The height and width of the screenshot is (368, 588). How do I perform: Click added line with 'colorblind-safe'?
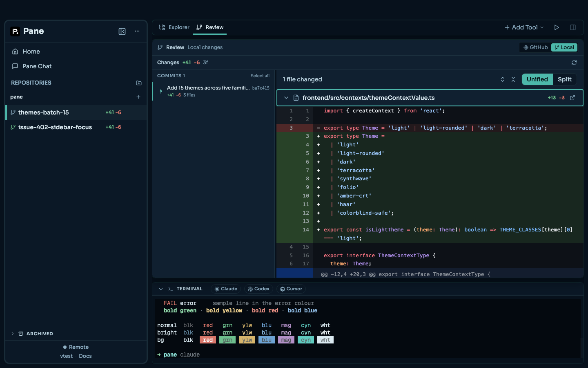pyautogui.click(x=430, y=213)
